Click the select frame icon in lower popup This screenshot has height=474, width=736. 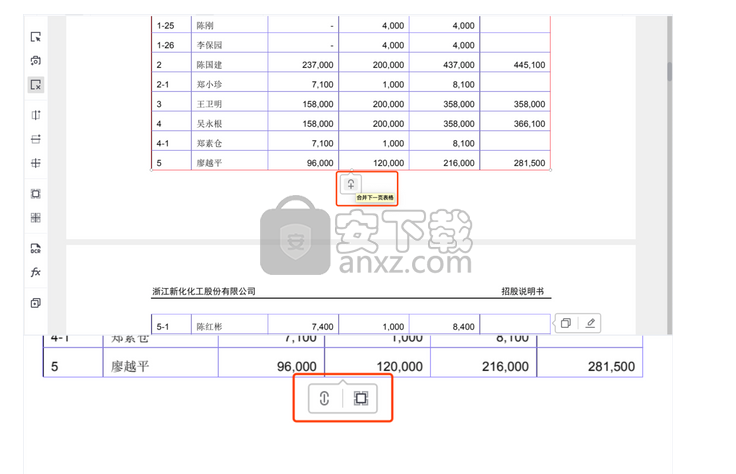360,398
